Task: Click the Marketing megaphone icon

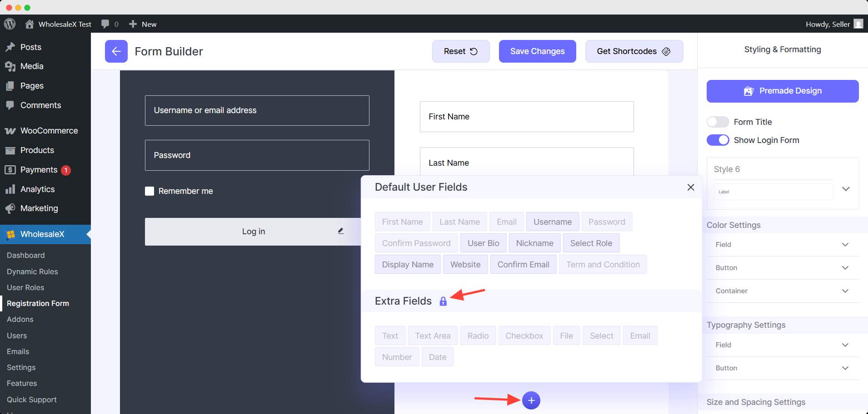Action: [10, 208]
